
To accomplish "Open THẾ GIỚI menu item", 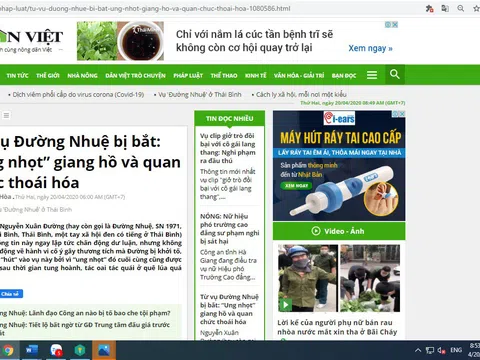I will click(x=48, y=75).
